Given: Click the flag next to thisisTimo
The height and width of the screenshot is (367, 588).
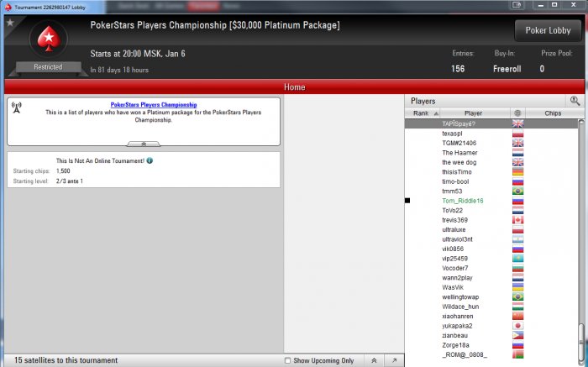Looking at the screenshot, I should click(518, 172).
